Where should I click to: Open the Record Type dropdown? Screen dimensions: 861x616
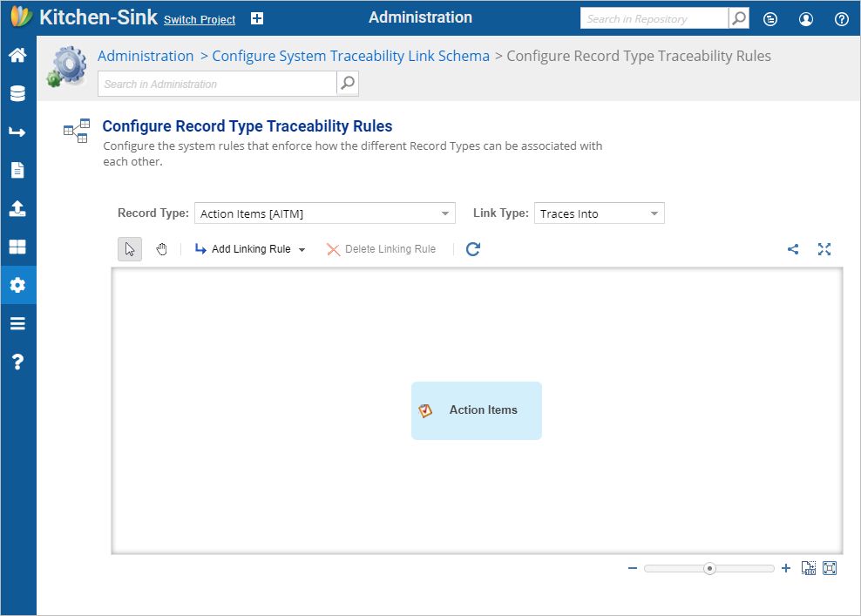(324, 213)
